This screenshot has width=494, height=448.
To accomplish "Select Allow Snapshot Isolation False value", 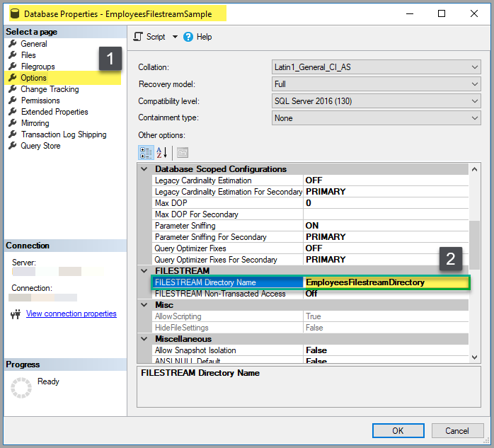I will (x=386, y=350).
